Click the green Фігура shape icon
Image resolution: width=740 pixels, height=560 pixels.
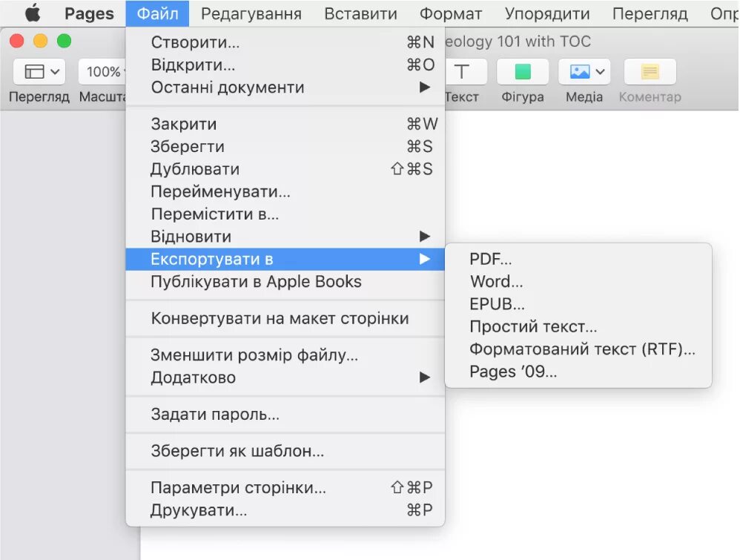[523, 72]
